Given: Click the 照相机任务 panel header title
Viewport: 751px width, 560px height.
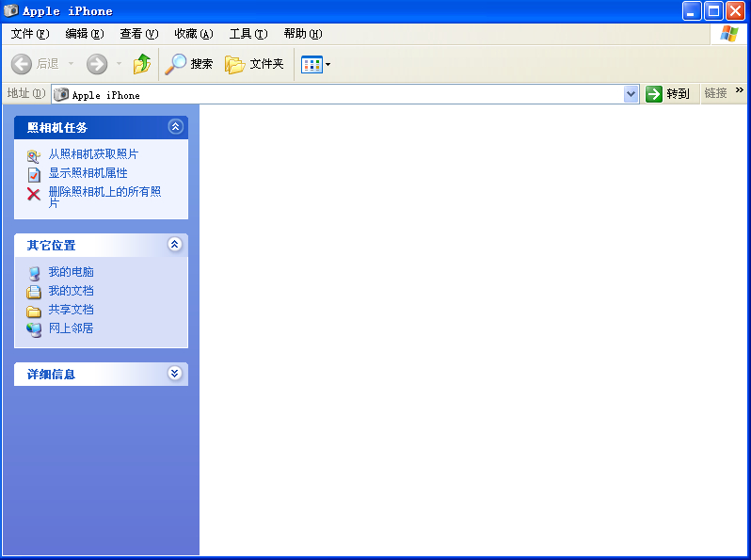Looking at the screenshot, I should click(x=57, y=127).
